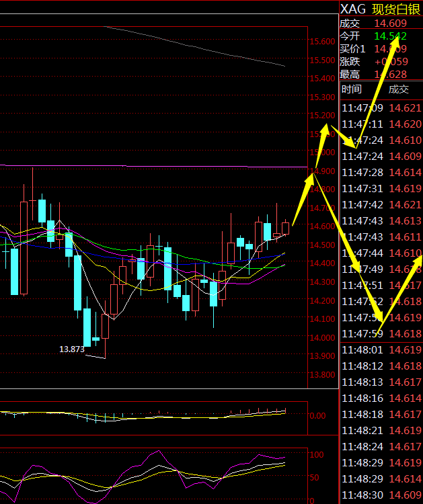Select the 11:48:29 tick priced 14.614
423x504 pixels.
(x=381, y=479)
